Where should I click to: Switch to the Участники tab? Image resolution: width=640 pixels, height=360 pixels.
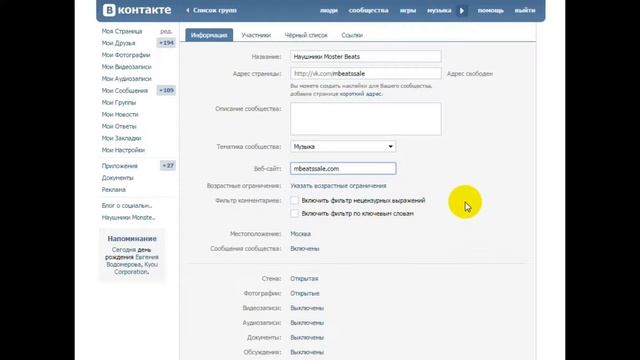(256, 35)
